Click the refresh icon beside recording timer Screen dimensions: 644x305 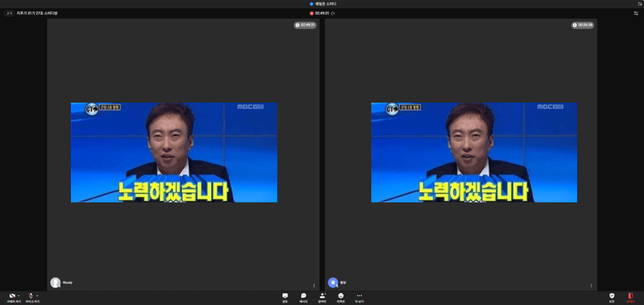tap(333, 13)
